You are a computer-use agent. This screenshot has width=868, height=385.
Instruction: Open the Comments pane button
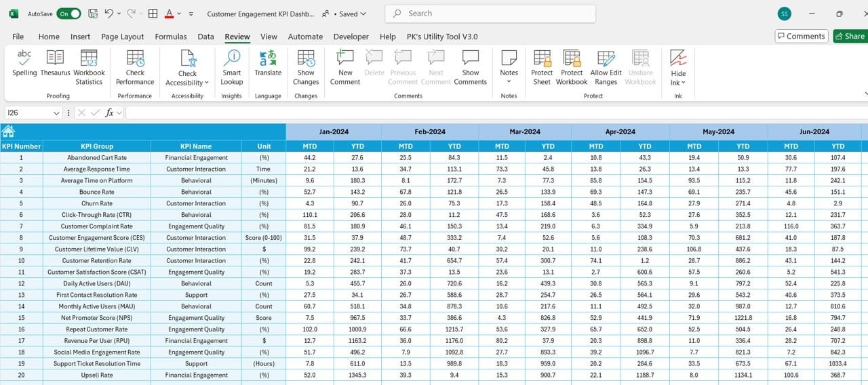click(x=802, y=36)
